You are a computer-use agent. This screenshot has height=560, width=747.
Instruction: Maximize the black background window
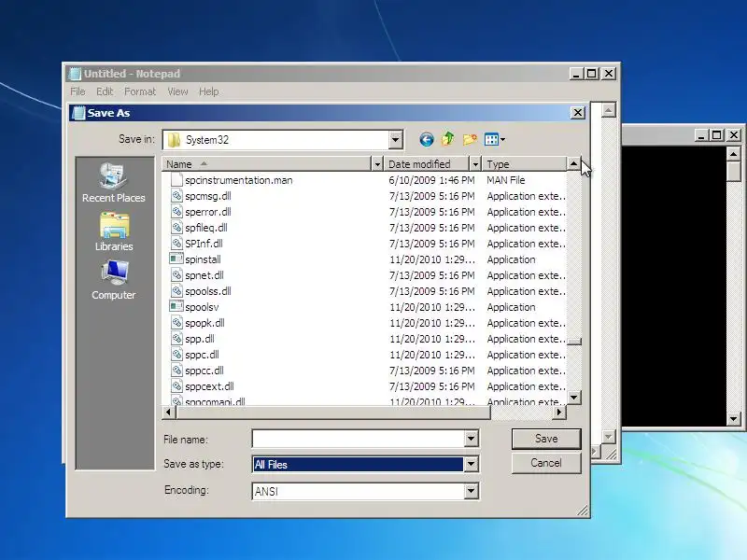(716, 135)
